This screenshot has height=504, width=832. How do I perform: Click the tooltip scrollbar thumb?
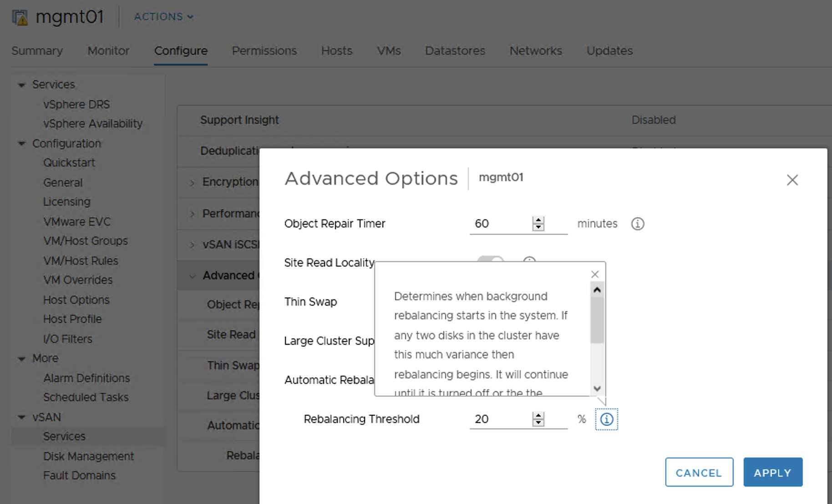point(597,320)
